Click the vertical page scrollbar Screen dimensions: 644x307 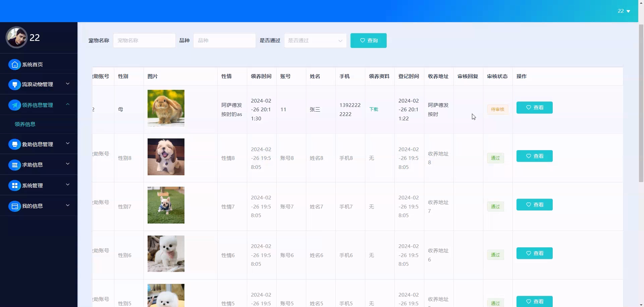tap(641, 103)
